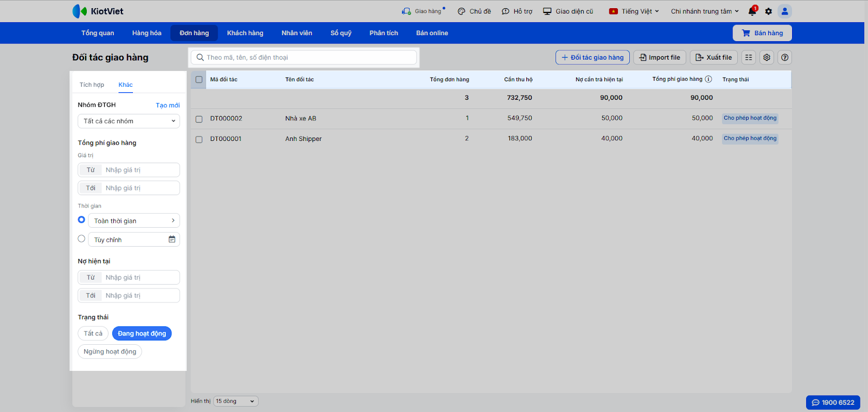Switch to the Khác tab
Screen dimensions: 868x412
tap(126, 85)
